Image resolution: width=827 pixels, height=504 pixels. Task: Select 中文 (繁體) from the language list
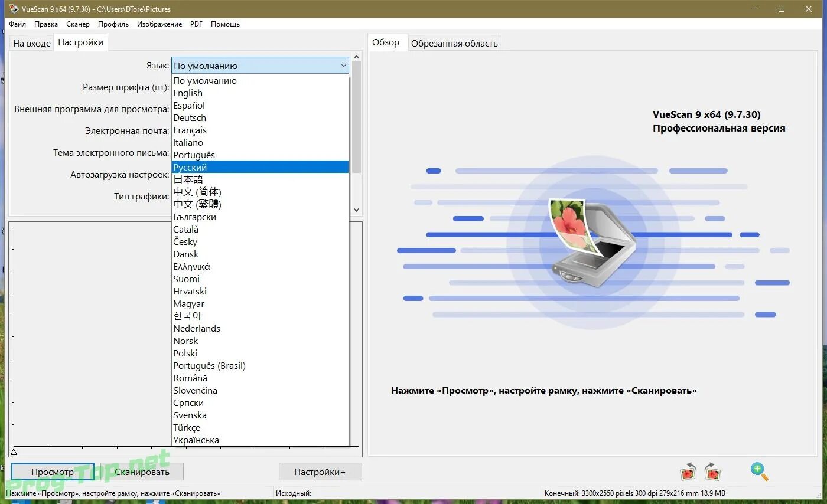coord(260,204)
